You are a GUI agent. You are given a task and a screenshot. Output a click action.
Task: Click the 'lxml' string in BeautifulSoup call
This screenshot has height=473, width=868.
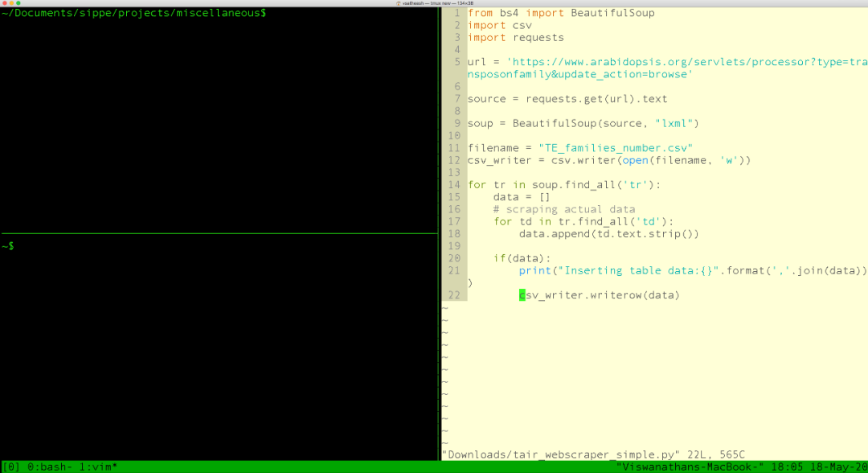(x=674, y=123)
